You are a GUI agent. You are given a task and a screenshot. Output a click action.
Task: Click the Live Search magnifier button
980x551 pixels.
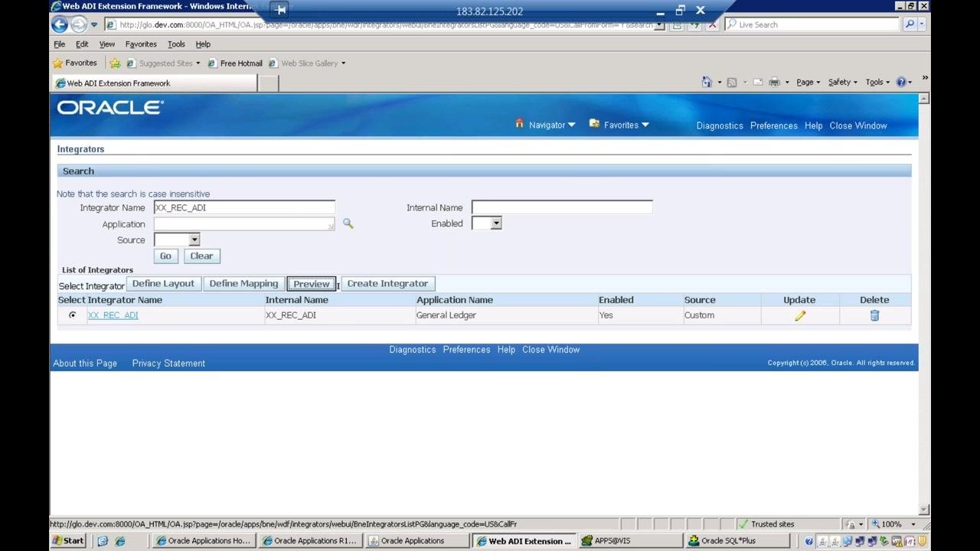point(910,24)
